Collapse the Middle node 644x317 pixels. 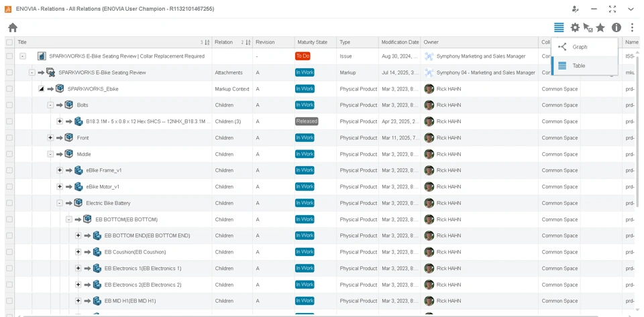[50, 154]
